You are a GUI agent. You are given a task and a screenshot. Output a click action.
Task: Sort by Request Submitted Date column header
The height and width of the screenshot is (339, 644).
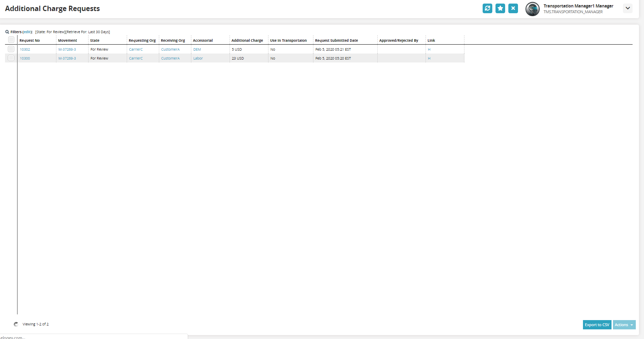(336, 40)
